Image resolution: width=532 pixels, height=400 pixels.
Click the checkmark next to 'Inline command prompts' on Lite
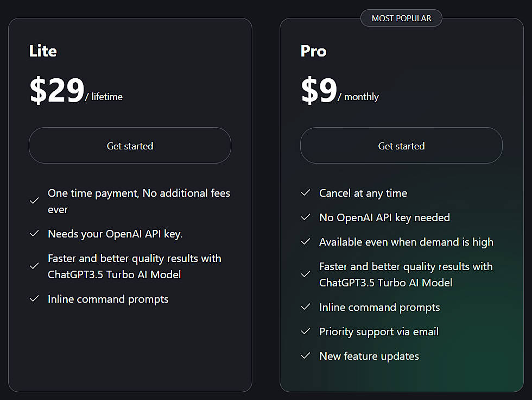34,299
